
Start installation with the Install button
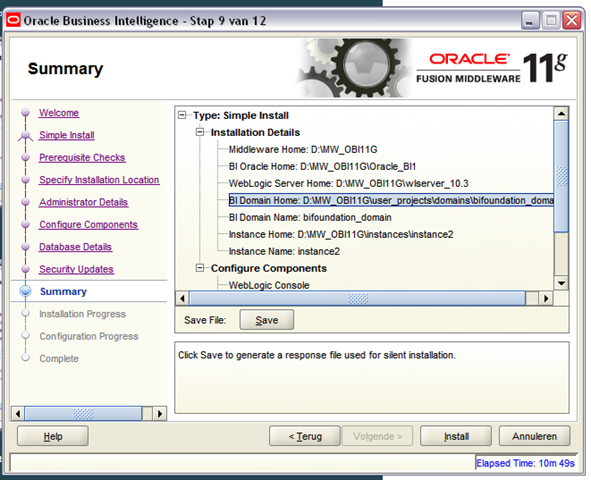456,436
